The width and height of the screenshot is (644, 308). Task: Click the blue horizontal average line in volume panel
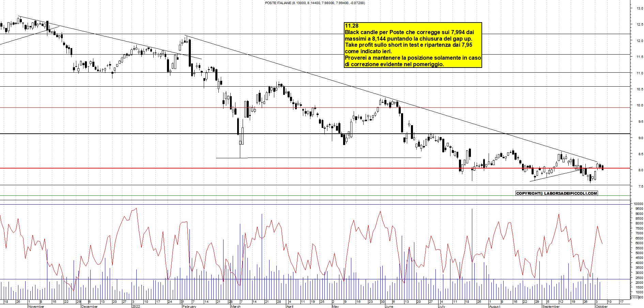point(315,279)
